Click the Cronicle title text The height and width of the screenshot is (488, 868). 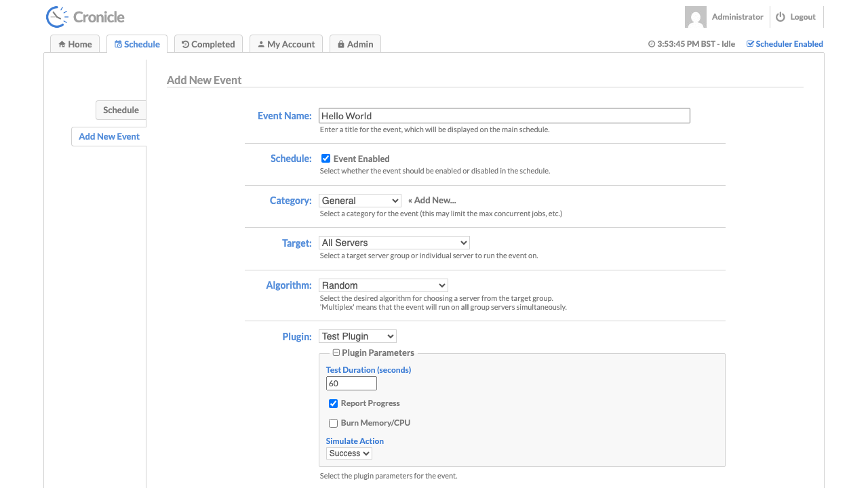(x=99, y=17)
